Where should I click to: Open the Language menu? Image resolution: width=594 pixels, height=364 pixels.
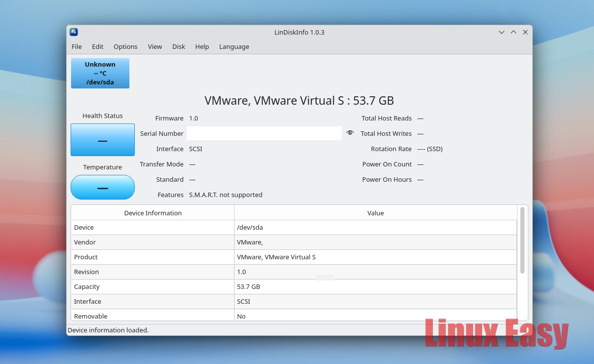234,46
